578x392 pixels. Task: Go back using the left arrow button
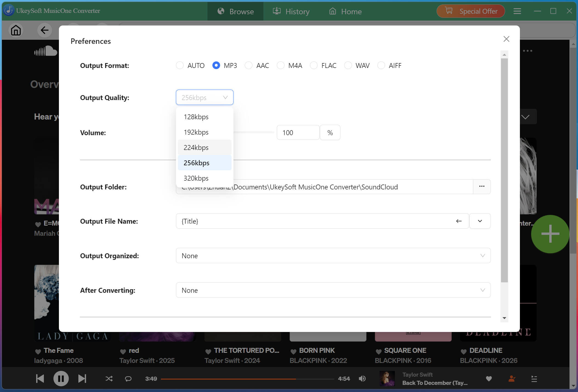44,30
